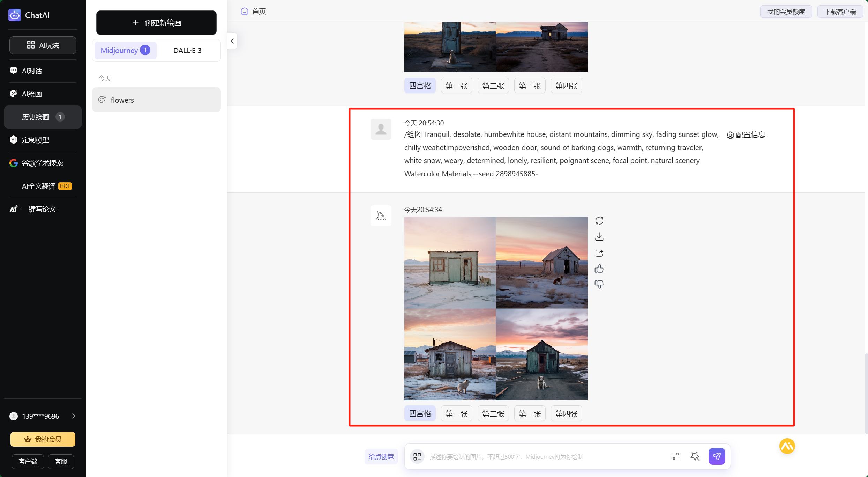Click the download image icon
Screen dimensions: 868x477
599,237
